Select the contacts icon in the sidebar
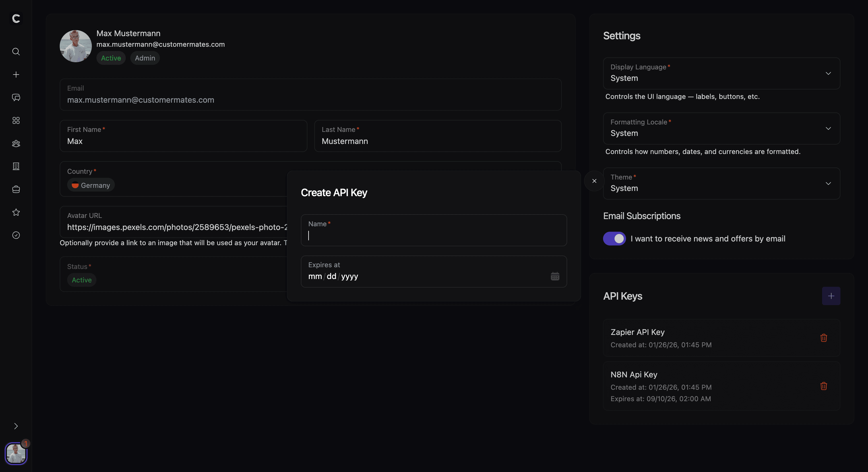This screenshot has width=868, height=472. pyautogui.click(x=16, y=143)
